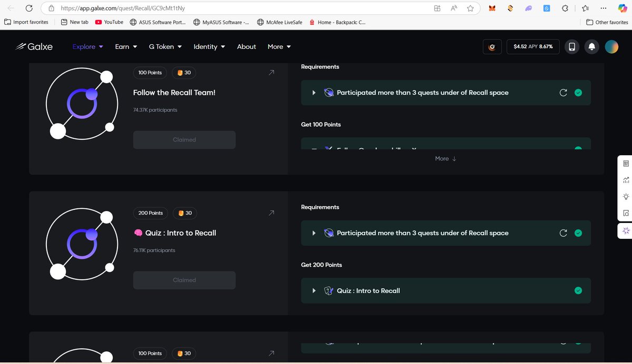This screenshot has width=632, height=364.
Task: Click the purple sparkle icon in side panel
Action: pos(626,230)
